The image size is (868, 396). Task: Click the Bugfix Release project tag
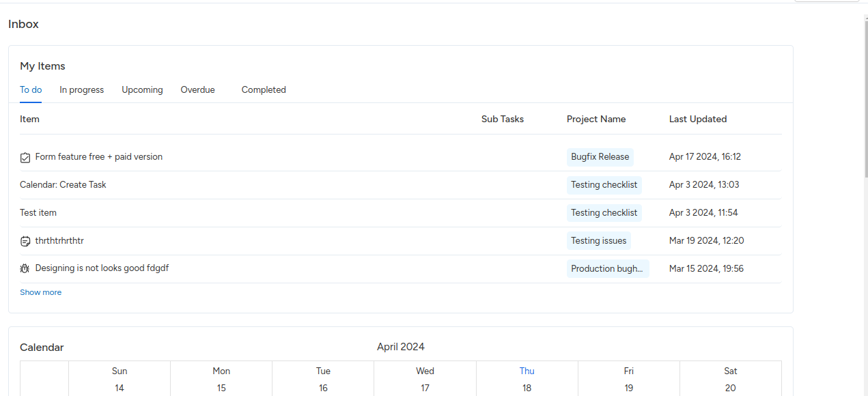tap(600, 157)
